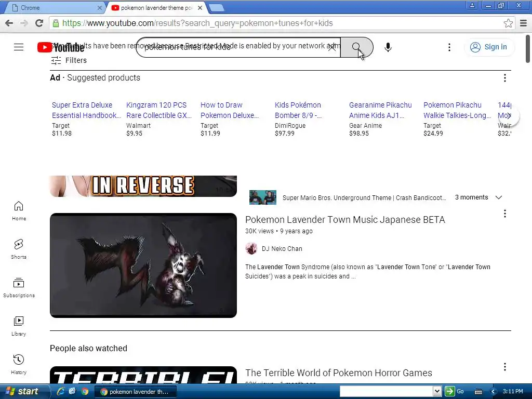Open the Chrome browser menu
The width and height of the screenshot is (532, 399).
(x=524, y=23)
